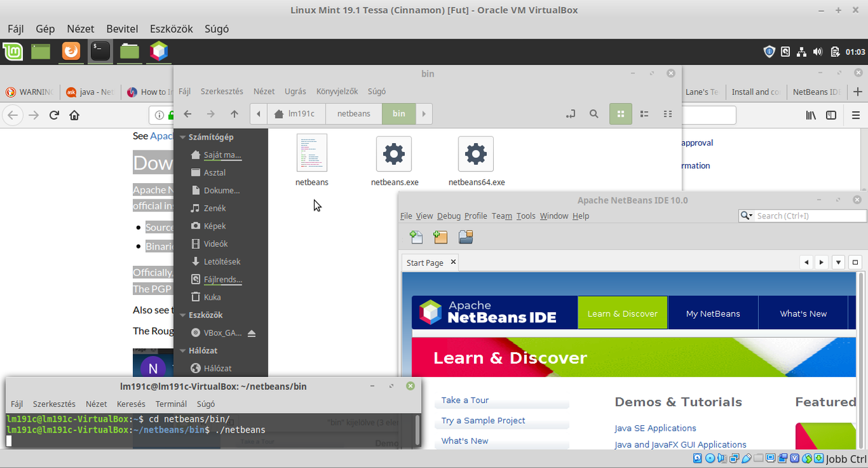
Task: Go to Firefox home page
Action: (x=75, y=115)
